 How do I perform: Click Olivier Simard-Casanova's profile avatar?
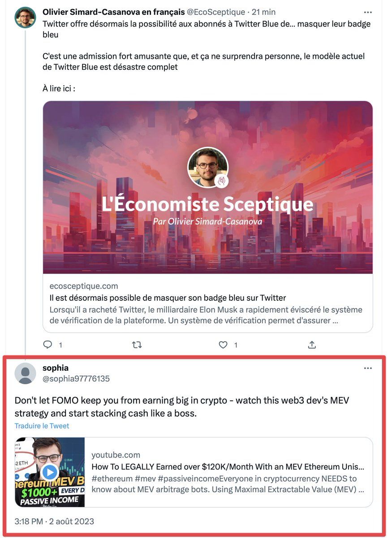coord(26,17)
